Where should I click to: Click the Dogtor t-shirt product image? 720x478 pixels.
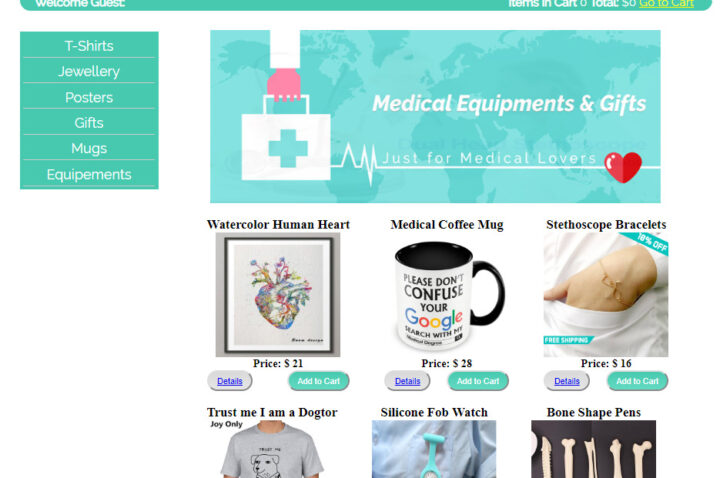point(270,449)
